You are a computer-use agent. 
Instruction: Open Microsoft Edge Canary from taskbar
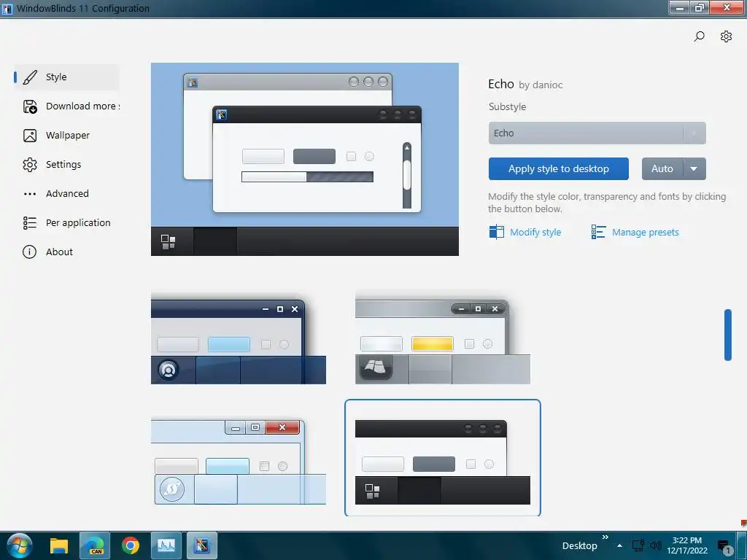click(x=94, y=545)
